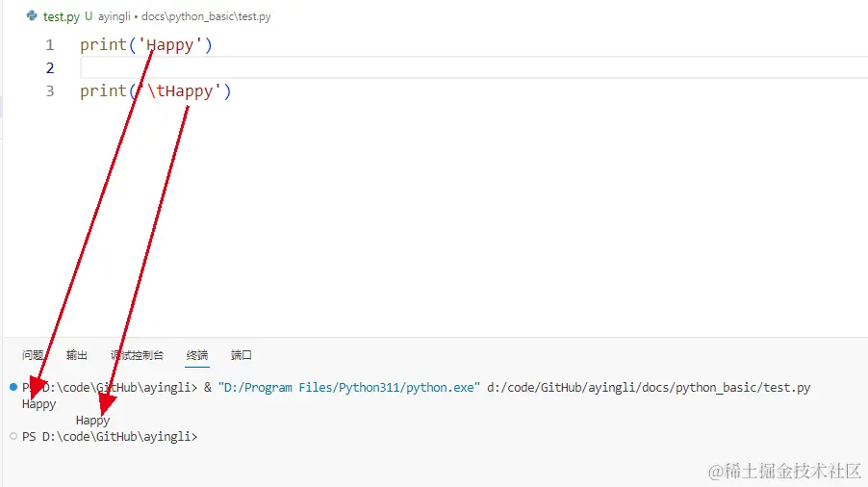Select the test.py breadcrumb file name
Image resolution: width=868 pixels, height=487 pixels.
pos(62,16)
